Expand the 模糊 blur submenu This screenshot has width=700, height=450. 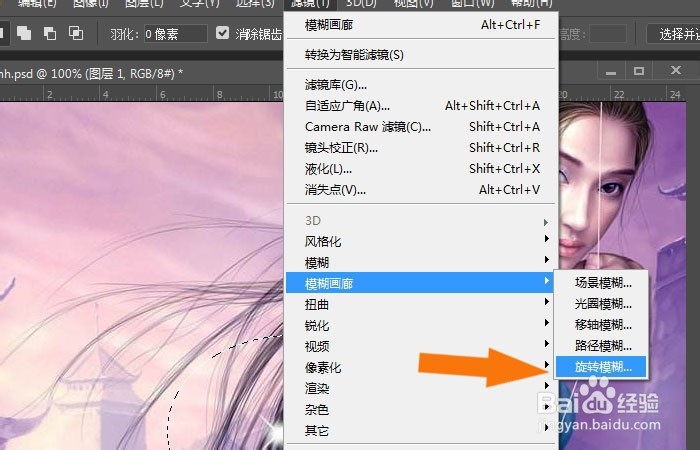click(x=421, y=262)
